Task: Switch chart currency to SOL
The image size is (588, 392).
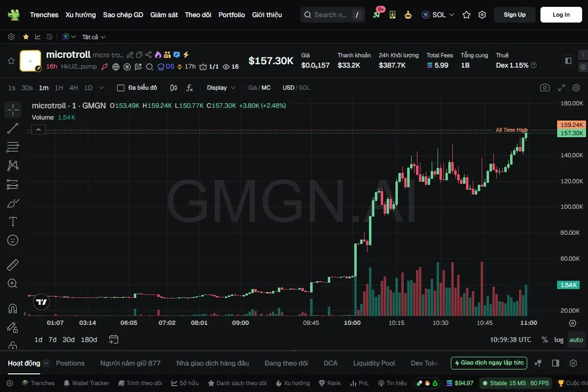Action: pyautogui.click(x=304, y=88)
